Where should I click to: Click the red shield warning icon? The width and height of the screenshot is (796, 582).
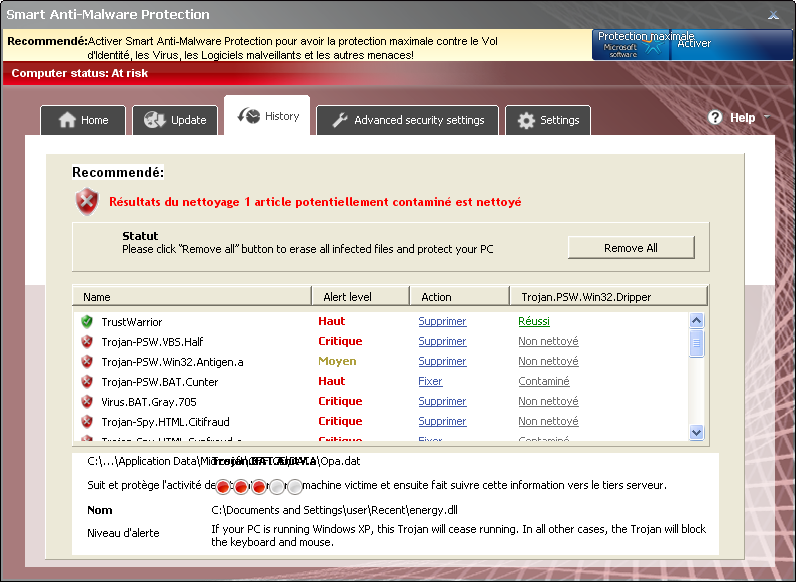pyautogui.click(x=87, y=202)
